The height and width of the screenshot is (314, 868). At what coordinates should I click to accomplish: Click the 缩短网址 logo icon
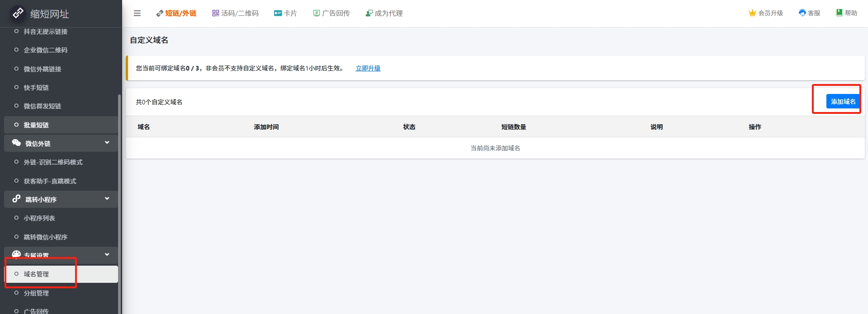pyautogui.click(x=18, y=13)
